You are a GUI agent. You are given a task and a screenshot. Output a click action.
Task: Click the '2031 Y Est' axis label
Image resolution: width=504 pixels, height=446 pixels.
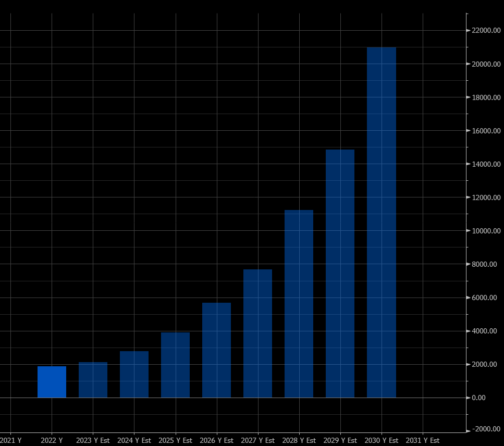422,440
